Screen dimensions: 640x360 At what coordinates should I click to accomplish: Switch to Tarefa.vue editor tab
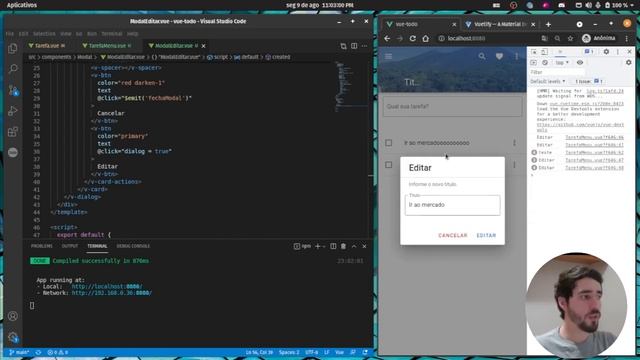pos(47,46)
